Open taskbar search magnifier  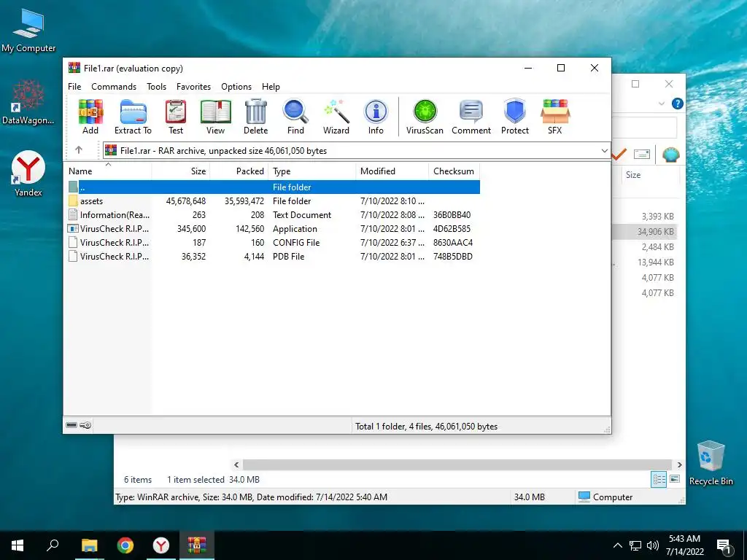[53, 545]
